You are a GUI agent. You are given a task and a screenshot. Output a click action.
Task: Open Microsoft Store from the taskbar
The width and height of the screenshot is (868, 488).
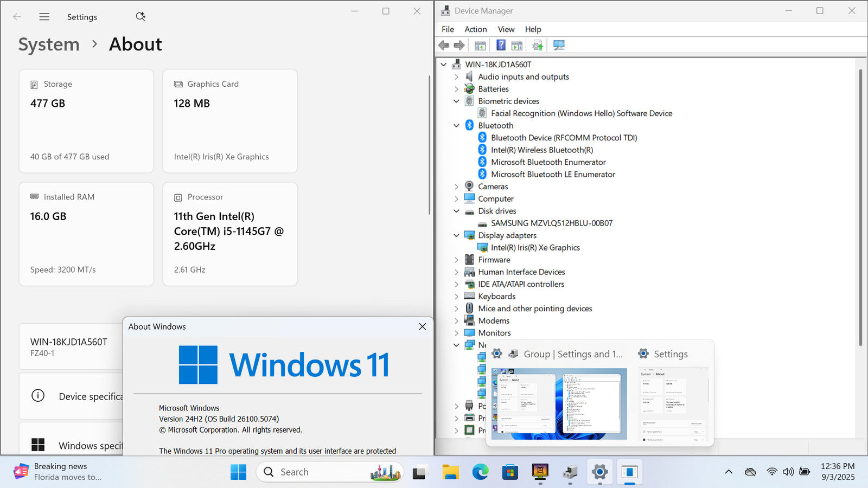point(510,472)
